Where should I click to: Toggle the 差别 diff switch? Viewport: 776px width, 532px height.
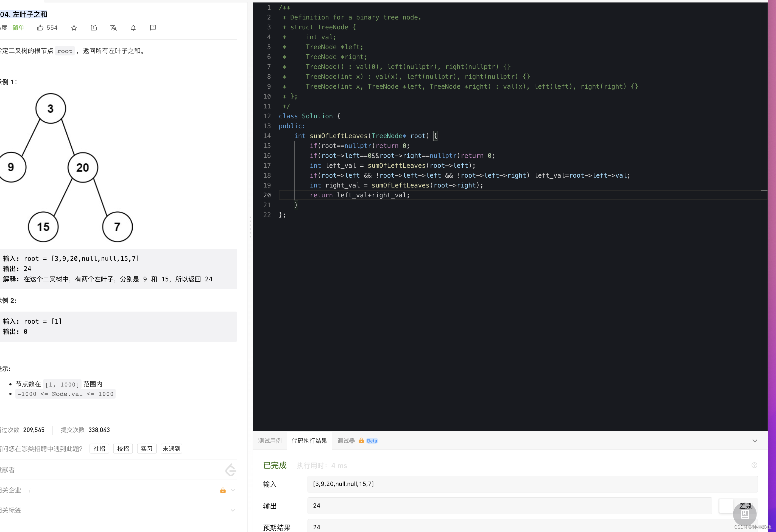(x=727, y=506)
